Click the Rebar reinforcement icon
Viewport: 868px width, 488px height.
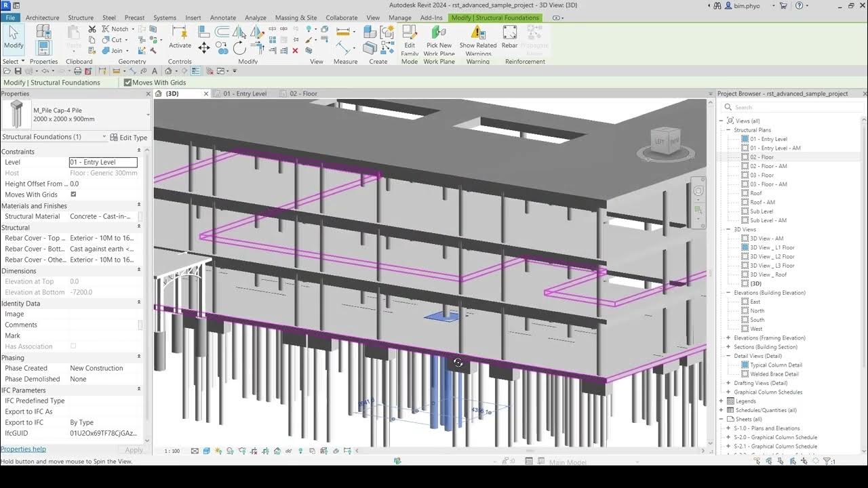(509, 37)
